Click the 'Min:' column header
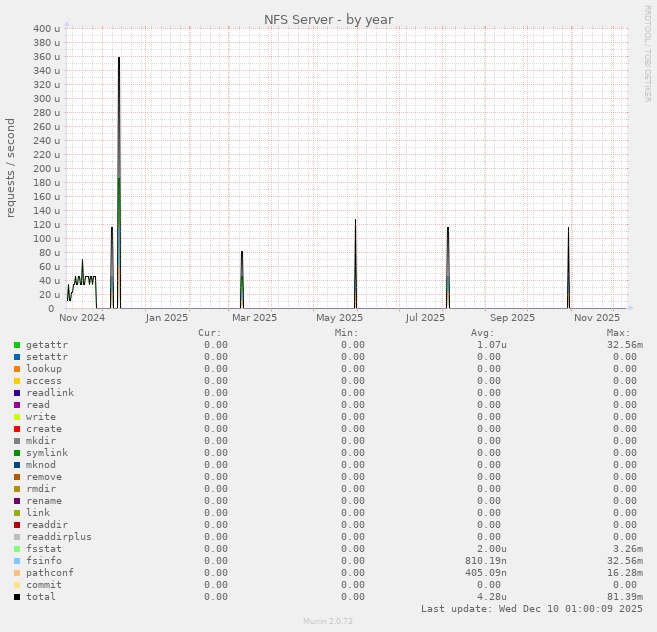The height and width of the screenshot is (632, 657). coord(347,333)
